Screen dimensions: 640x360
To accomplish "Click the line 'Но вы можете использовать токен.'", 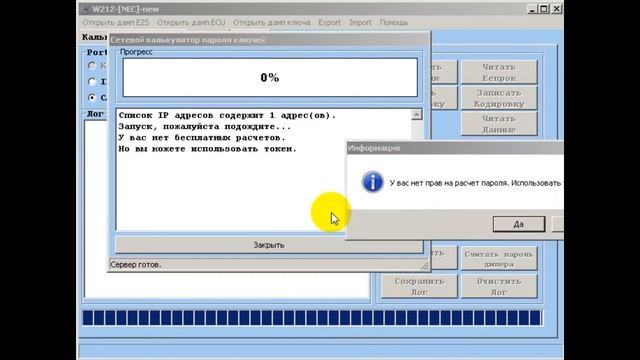I will tap(207, 149).
